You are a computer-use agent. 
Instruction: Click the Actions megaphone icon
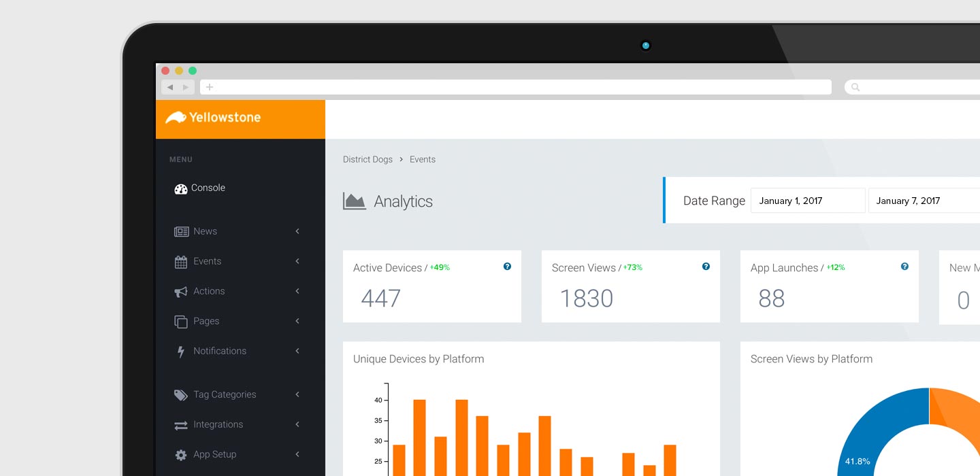click(x=181, y=292)
